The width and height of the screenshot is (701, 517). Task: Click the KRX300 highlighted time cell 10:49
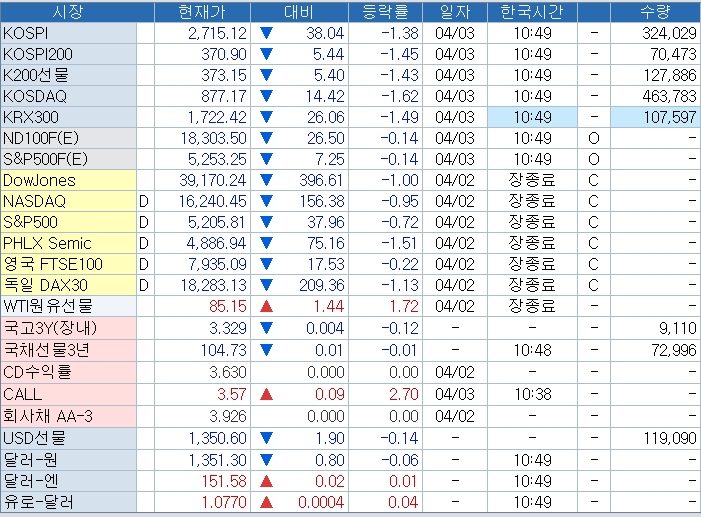(x=532, y=117)
